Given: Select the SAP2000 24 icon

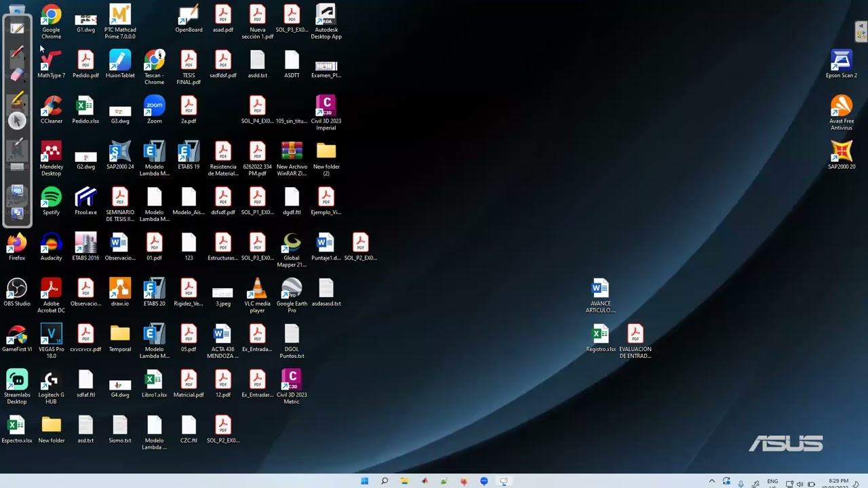Looking at the screenshot, I should tap(120, 155).
